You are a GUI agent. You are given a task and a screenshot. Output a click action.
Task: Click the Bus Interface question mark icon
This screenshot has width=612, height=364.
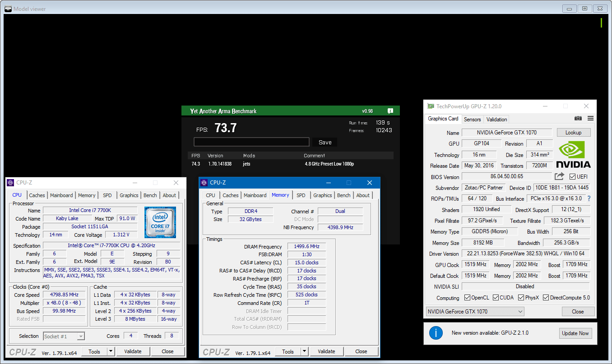coord(589,198)
